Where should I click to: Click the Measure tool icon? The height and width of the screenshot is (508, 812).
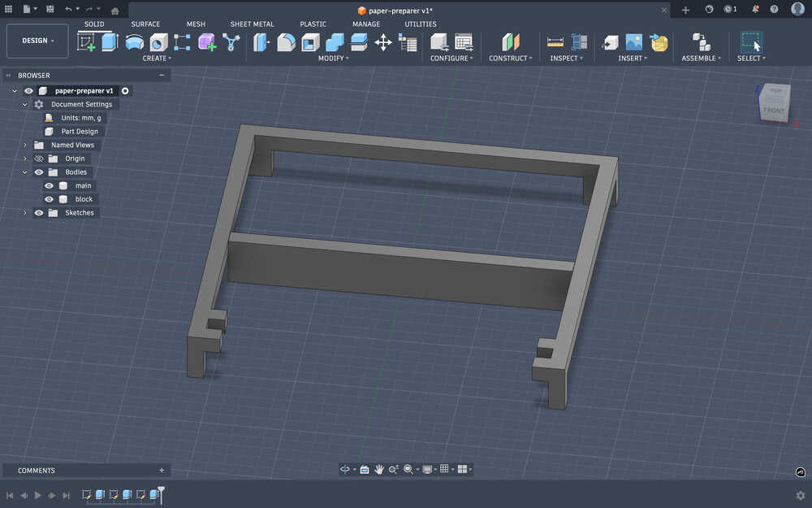click(555, 42)
